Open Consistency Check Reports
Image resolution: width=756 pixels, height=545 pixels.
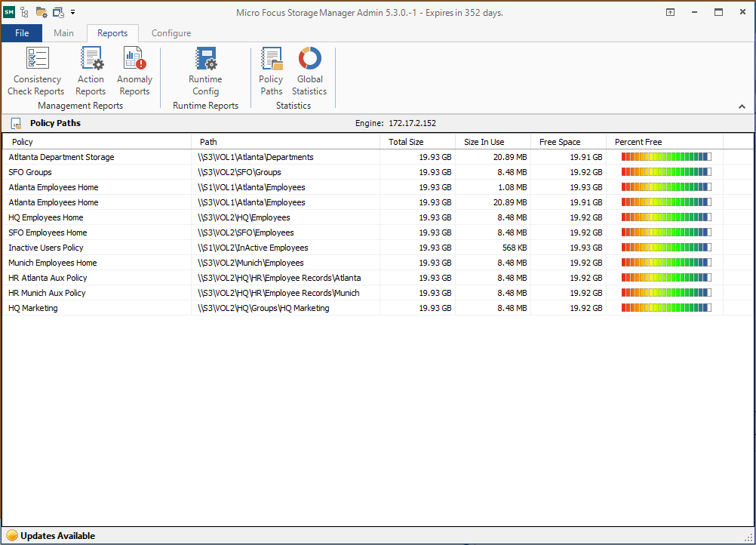[x=36, y=71]
